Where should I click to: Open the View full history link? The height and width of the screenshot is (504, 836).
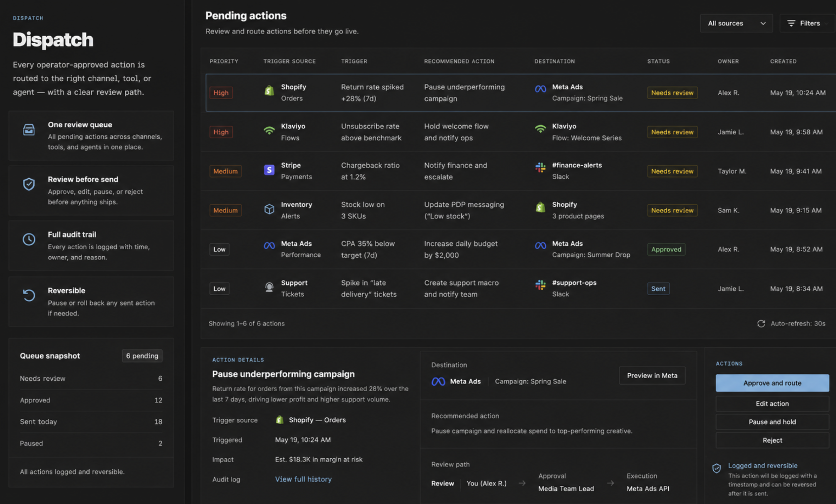pos(303,479)
